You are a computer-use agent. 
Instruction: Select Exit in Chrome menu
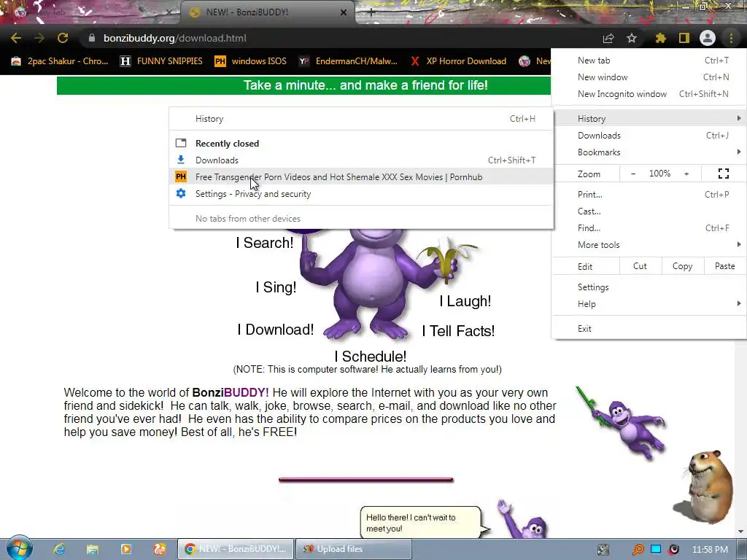click(x=649, y=329)
